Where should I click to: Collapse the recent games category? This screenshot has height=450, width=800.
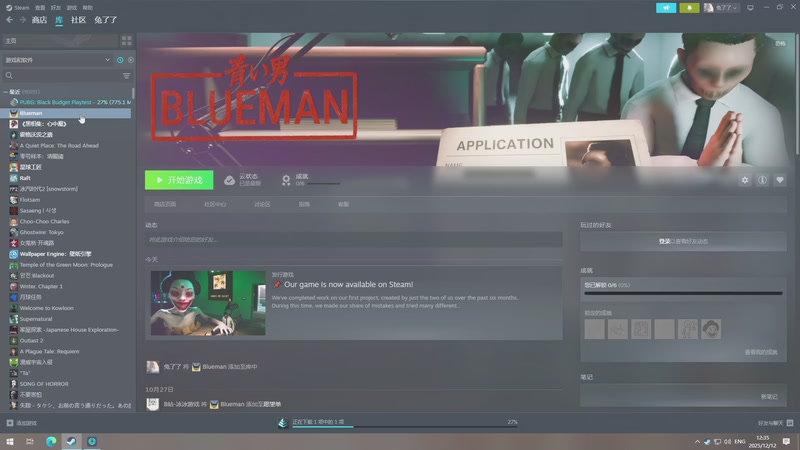[6, 92]
